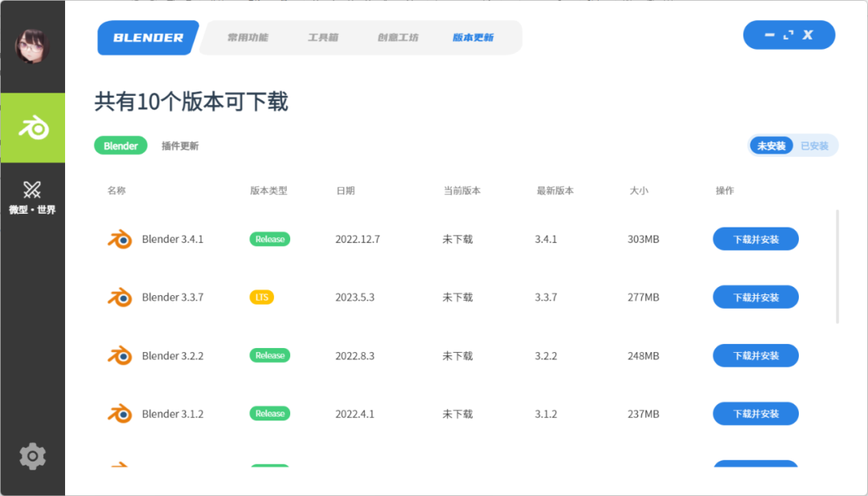Image resolution: width=868 pixels, height=496 pixels.
Task: Click the Release badge for Blender 3.2.2
Action: [x=269, y=355]
